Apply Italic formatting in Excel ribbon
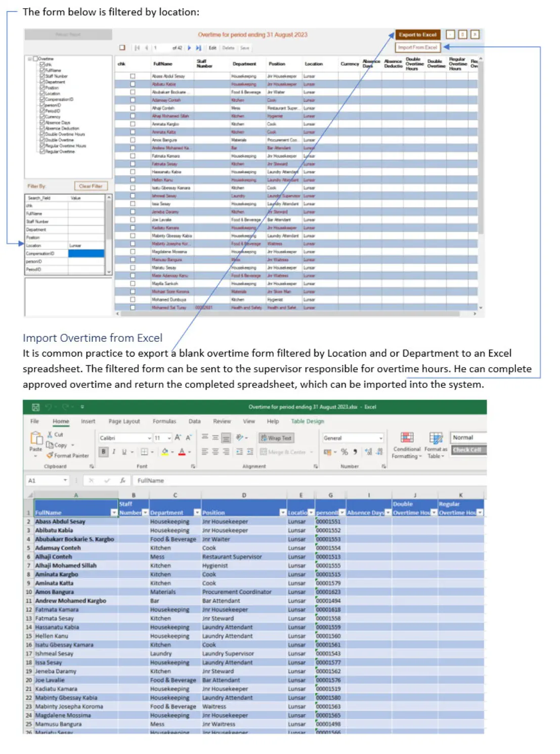This screenshot has height=754, width=560. click(x=114, y=452)
